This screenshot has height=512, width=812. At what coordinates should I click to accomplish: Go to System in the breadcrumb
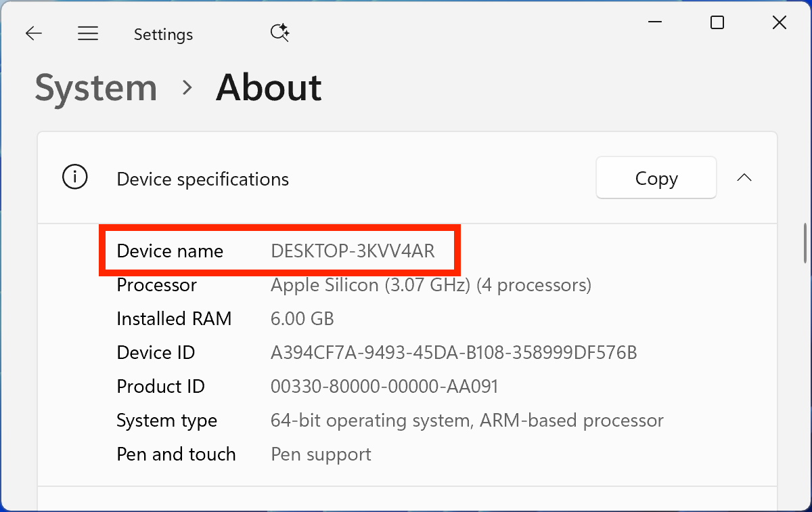coord(96,88)
